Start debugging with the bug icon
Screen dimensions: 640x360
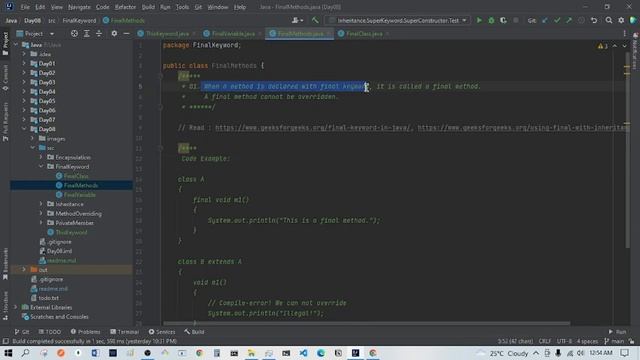(x=491, y=20)
